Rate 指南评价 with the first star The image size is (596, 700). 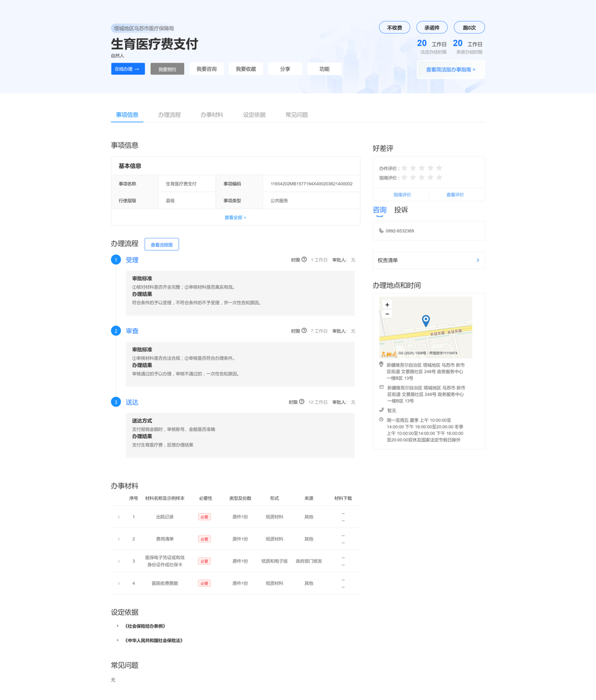[405, 177]
